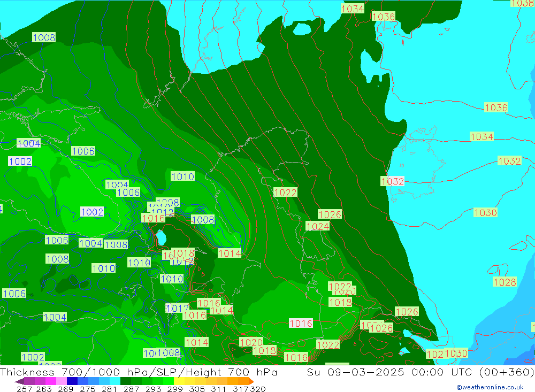Click the legend value "293"

(153, 389)
